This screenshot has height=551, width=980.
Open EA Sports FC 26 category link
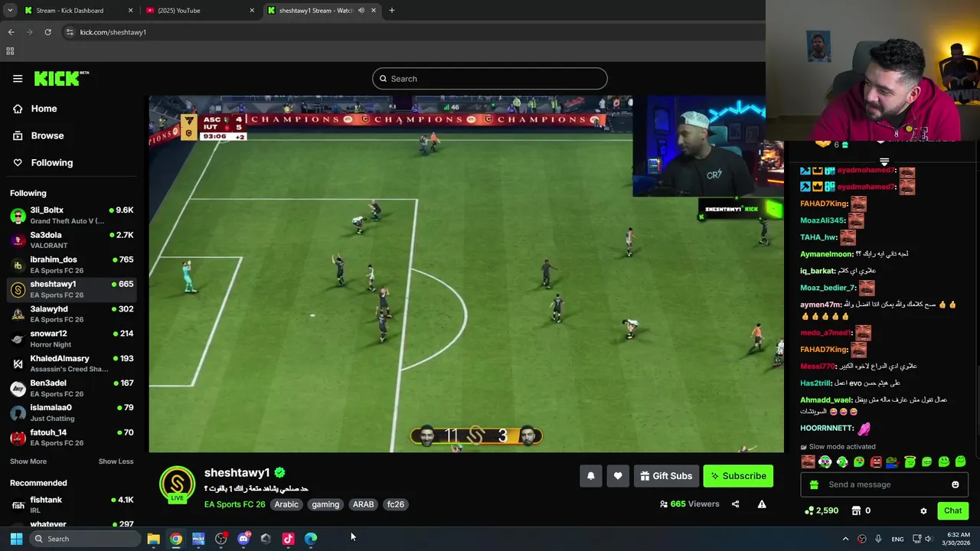(234, 504)
